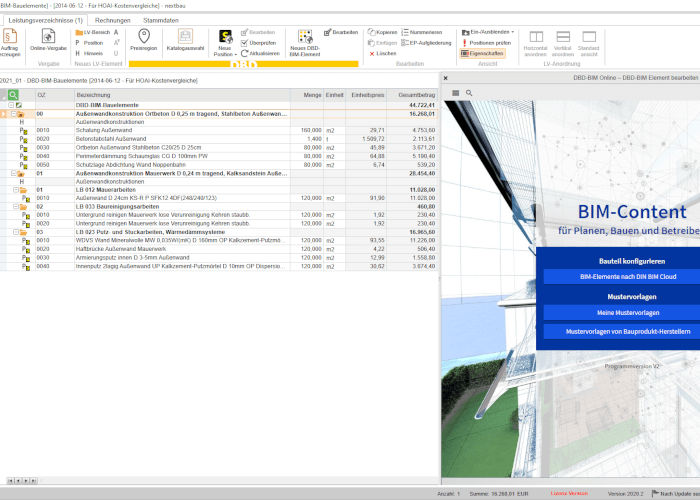The image size is (700, 500).
Task: Click the OZ column header
Action: 54,95
